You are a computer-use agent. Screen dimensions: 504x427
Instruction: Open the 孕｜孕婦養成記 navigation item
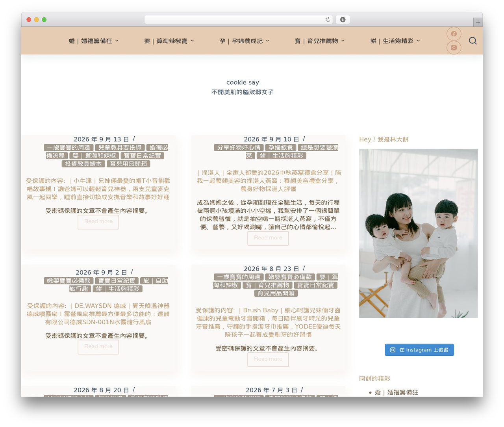(241, 41)
